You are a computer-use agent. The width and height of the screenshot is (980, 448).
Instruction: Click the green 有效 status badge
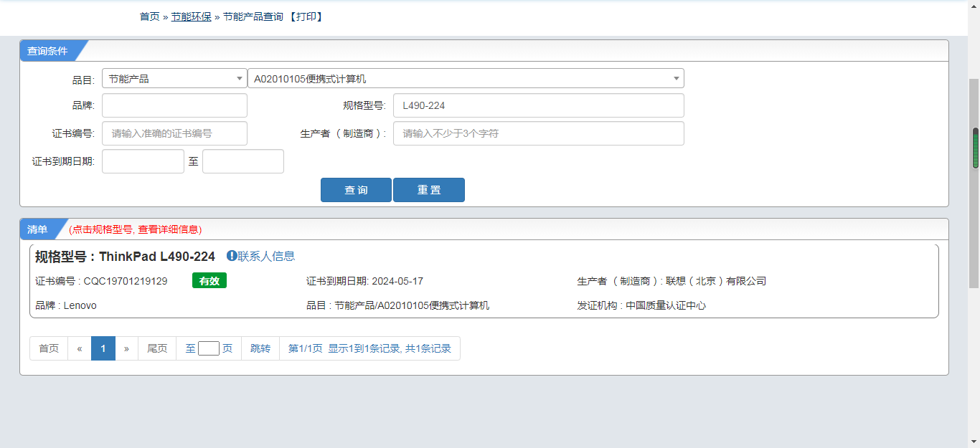click(209, 281)
